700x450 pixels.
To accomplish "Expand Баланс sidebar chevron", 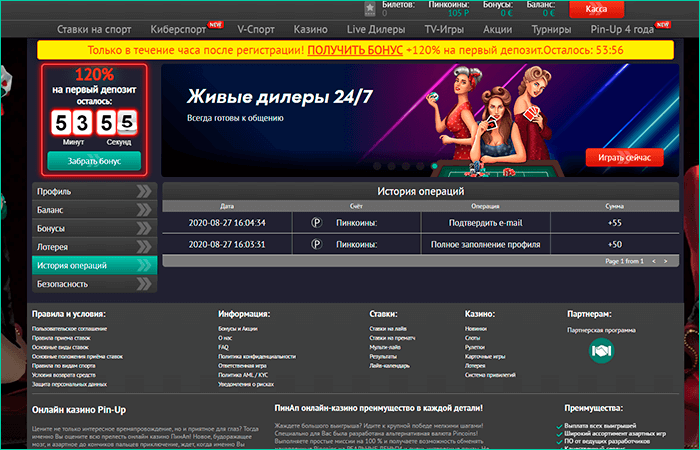I will [x=144, y=210].
